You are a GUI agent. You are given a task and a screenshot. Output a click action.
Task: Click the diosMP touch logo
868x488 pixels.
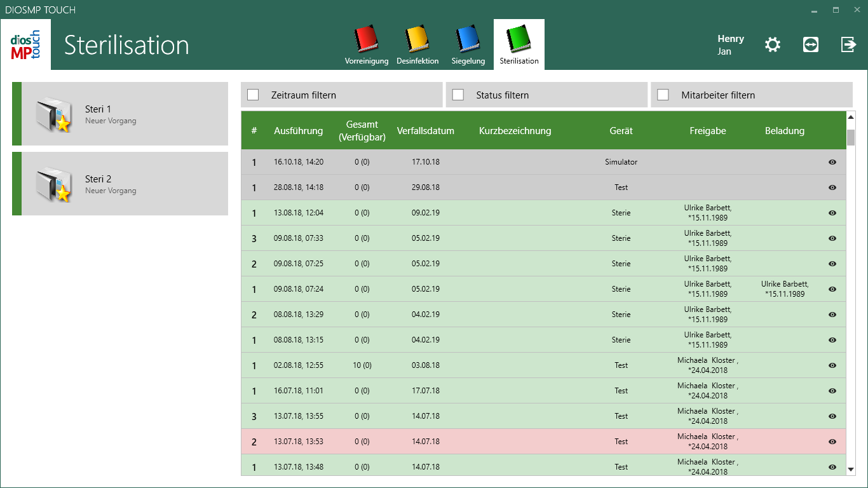coord(25,44)
